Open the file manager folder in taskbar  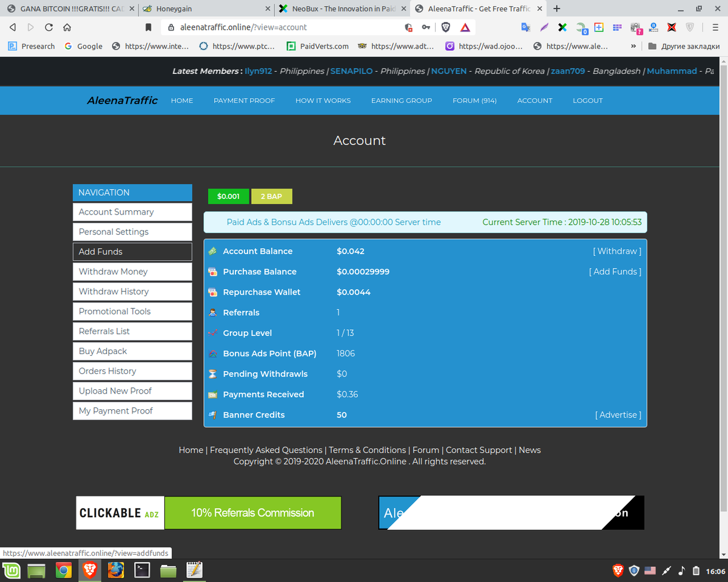click(x=168, y=570)
